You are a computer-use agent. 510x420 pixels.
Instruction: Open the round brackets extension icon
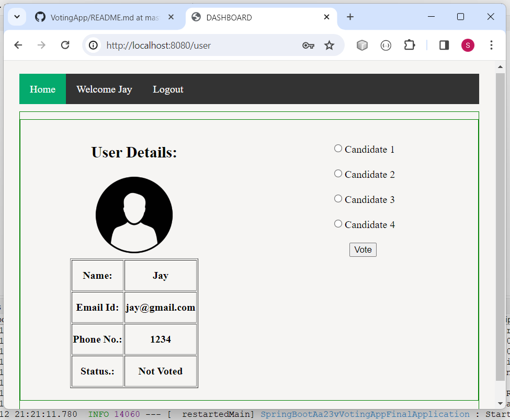pyautogui.click(x=386, y=45)
